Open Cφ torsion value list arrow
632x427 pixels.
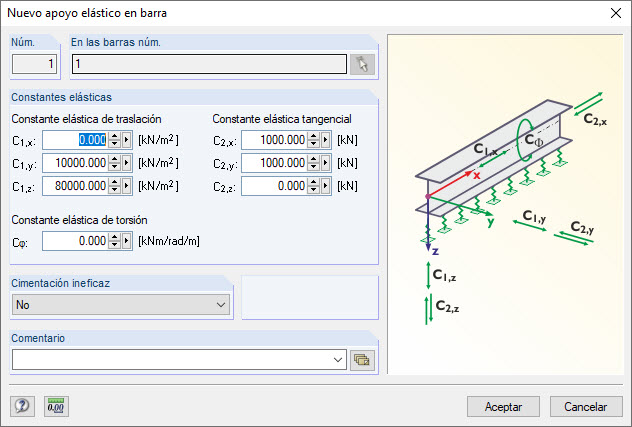tap(127, 241)
